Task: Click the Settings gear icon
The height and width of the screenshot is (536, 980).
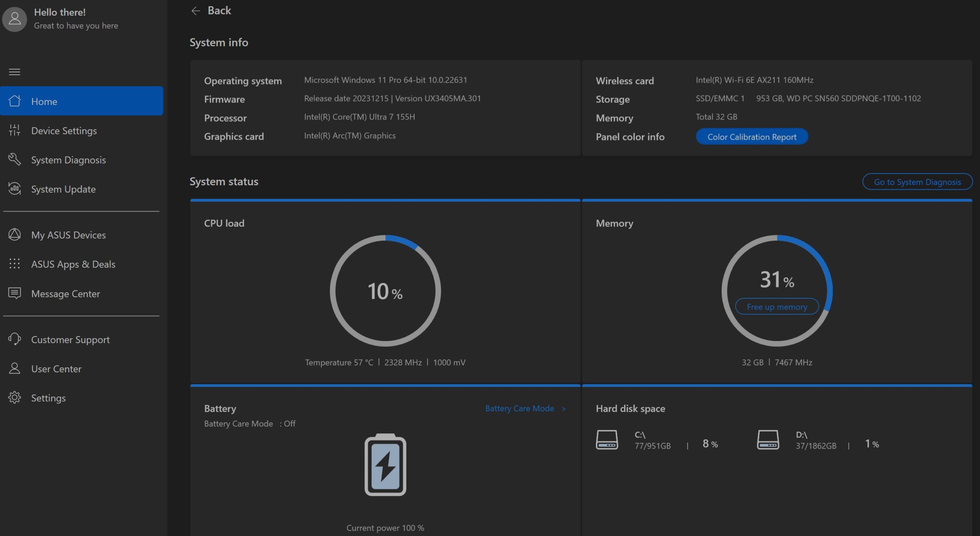Action: 15,397
